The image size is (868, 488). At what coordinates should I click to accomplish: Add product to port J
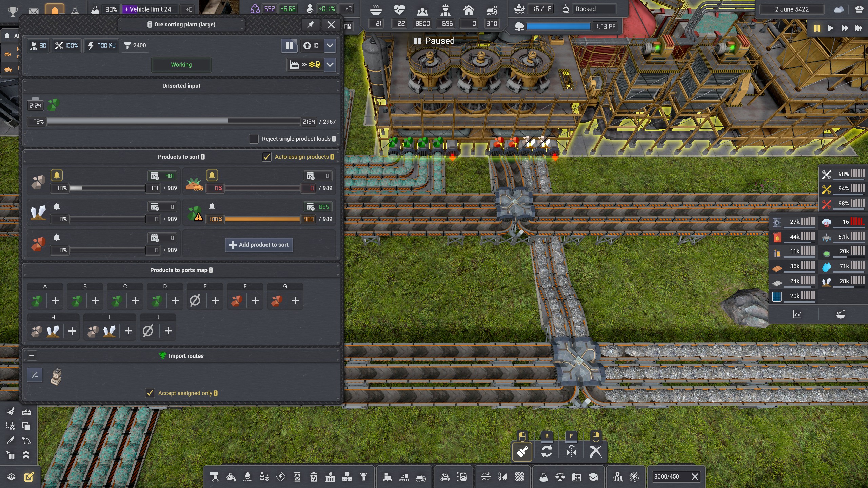coord(168,331)
